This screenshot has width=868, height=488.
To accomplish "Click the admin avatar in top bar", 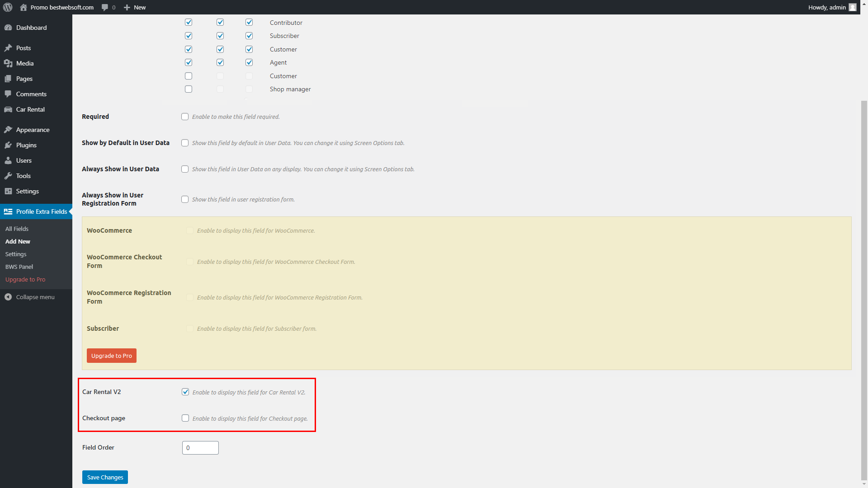I will tap(852, 7).
